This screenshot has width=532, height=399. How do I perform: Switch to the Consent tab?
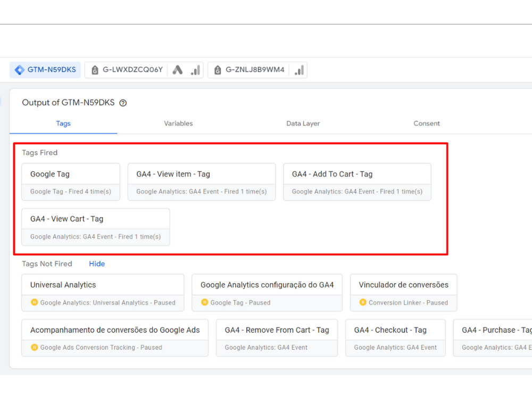(x=427, y=123)
